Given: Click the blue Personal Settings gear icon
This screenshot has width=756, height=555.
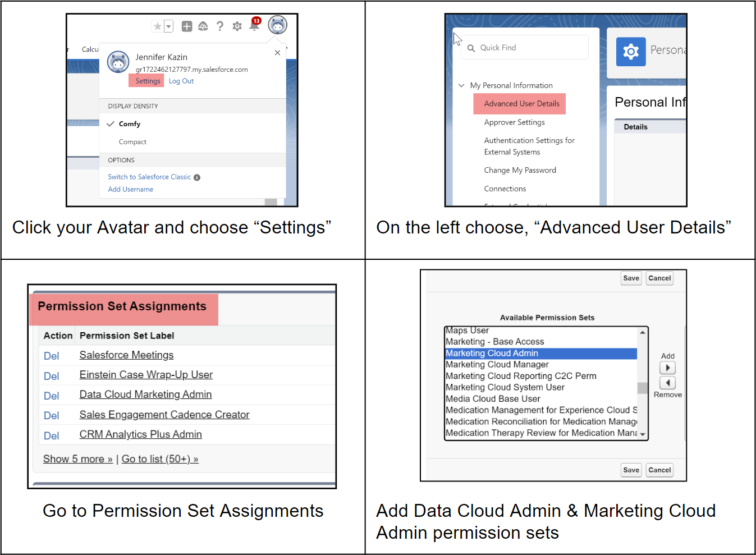Looking at the screenshot, I should 631,52.
